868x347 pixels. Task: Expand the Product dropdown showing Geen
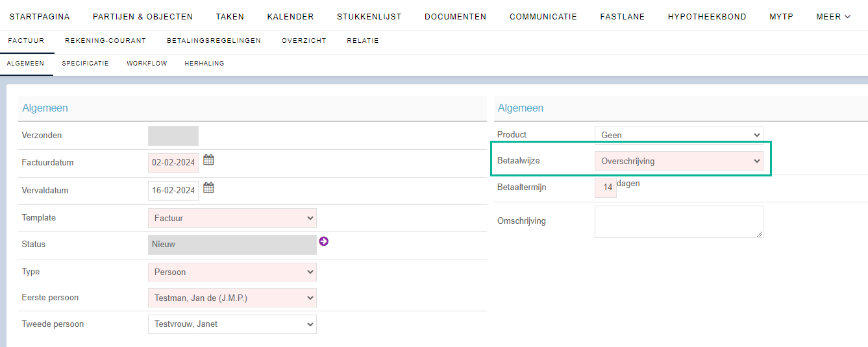679,135
